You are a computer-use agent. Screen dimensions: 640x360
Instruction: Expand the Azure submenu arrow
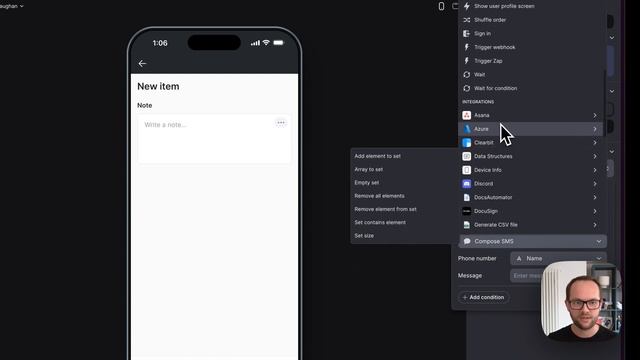595,129
